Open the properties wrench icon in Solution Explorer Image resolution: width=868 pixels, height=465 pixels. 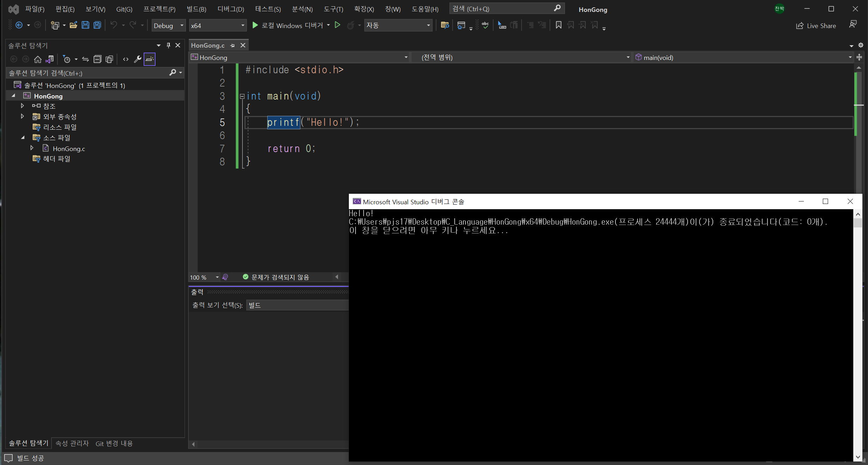coord(138,59)
